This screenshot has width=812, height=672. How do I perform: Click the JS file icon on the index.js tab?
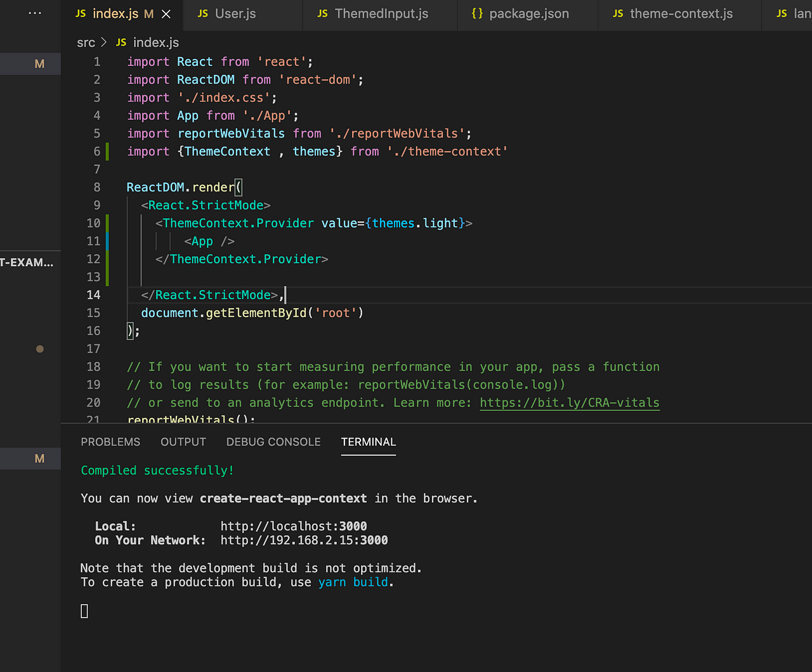81,13
